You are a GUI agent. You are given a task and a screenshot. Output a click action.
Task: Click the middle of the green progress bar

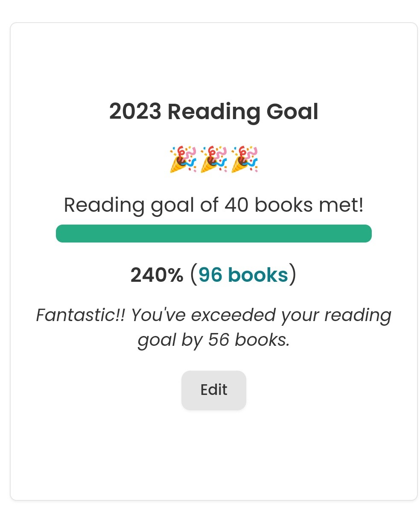(x=213, y=234)
